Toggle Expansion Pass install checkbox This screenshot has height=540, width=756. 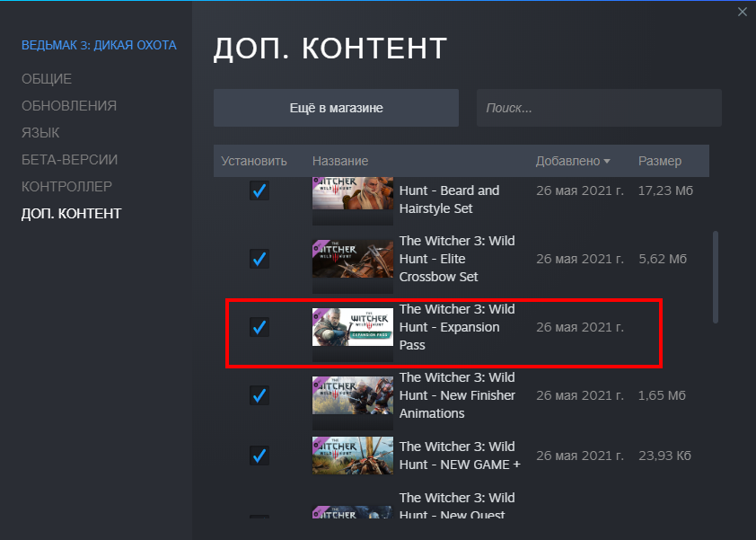(x=259, y=327)
